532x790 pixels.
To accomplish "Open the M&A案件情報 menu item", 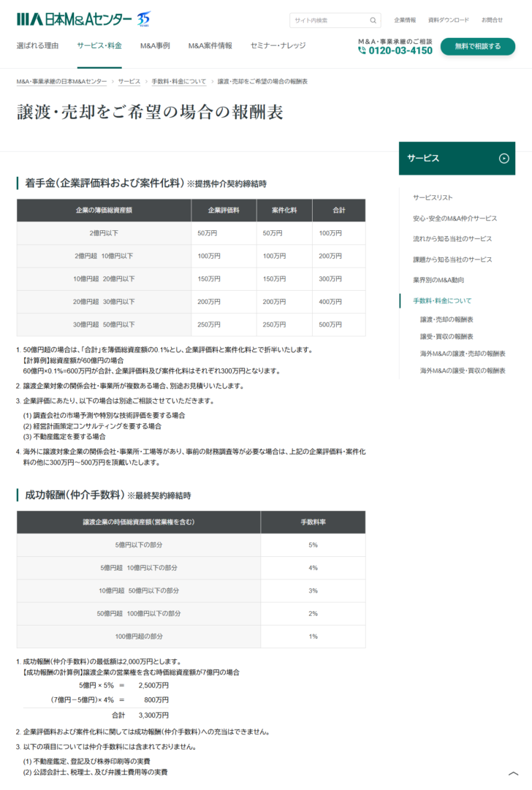I will [210, 46].
